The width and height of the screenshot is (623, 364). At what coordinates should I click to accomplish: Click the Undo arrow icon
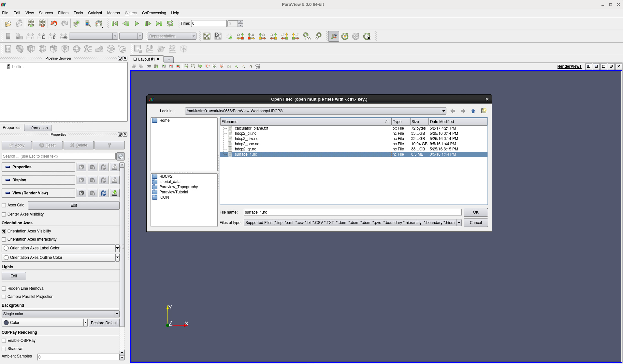[x=54, y=23]
